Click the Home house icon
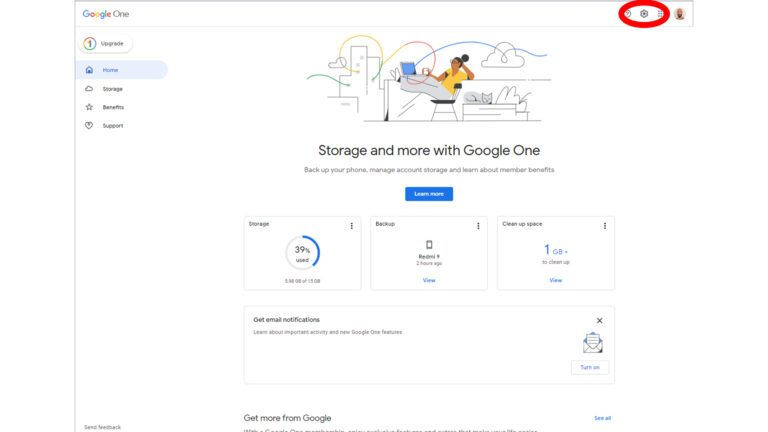The width and height of the screenshot is (768, 432). [x=89, y=70]
